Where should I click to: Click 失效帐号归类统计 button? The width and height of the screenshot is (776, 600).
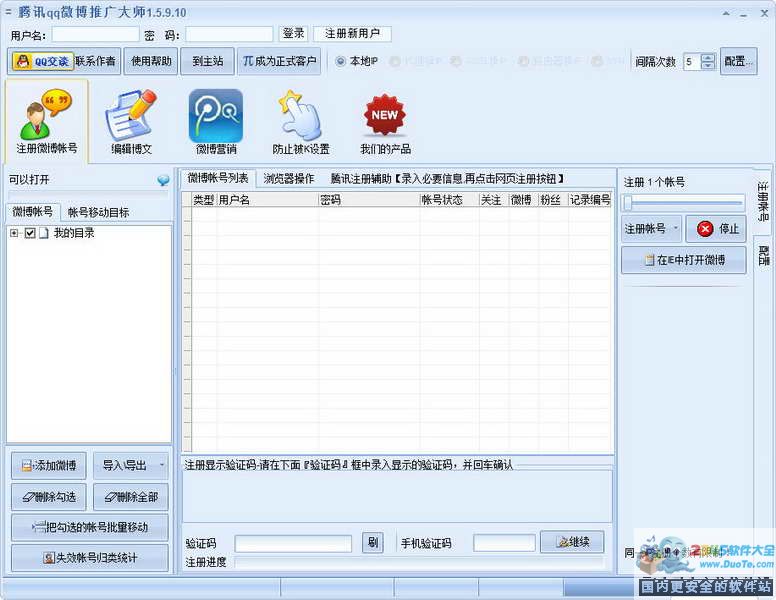[90, 558]
